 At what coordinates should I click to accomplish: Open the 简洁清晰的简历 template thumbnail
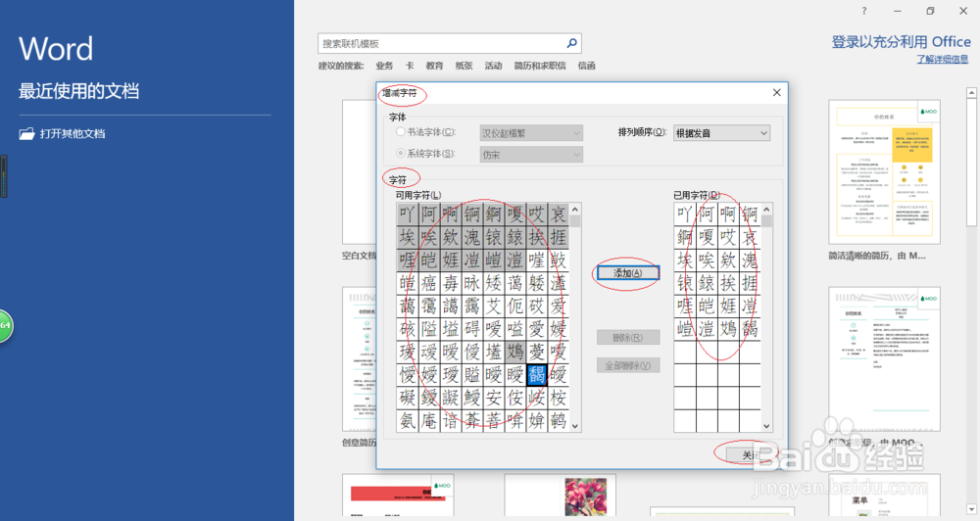coord(884,171)
